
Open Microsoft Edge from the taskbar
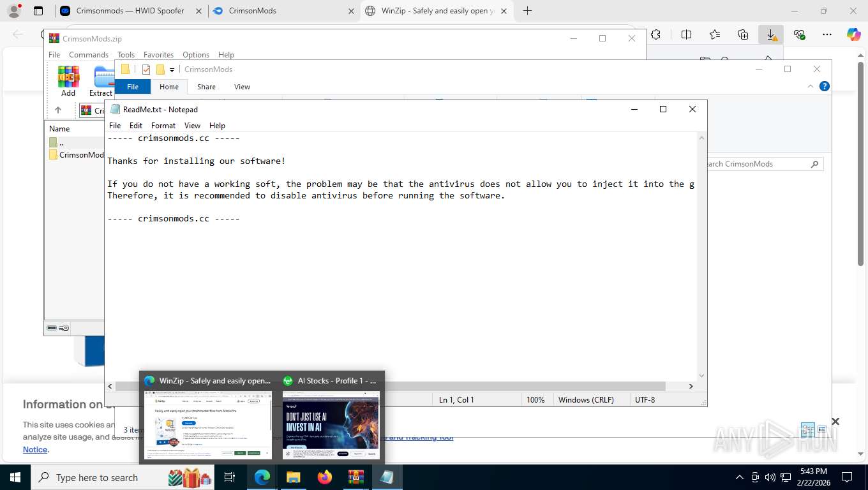pos(262,477)
